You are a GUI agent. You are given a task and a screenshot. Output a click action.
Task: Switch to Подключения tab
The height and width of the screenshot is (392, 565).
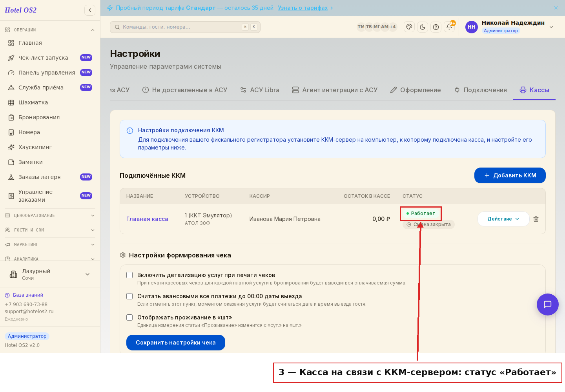(x=480, y=90)
